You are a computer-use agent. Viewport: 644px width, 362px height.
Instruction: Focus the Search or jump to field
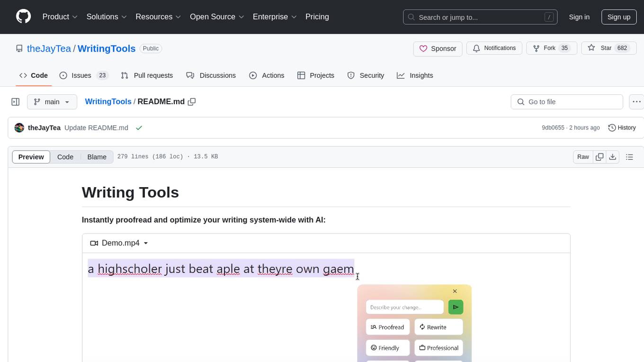(x=480, y=17)
